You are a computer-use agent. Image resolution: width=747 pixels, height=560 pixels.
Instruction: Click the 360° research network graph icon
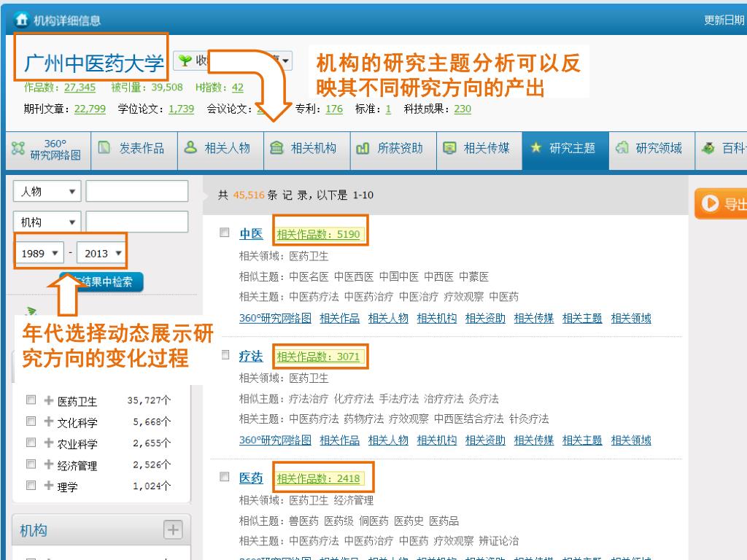point(18,149)
